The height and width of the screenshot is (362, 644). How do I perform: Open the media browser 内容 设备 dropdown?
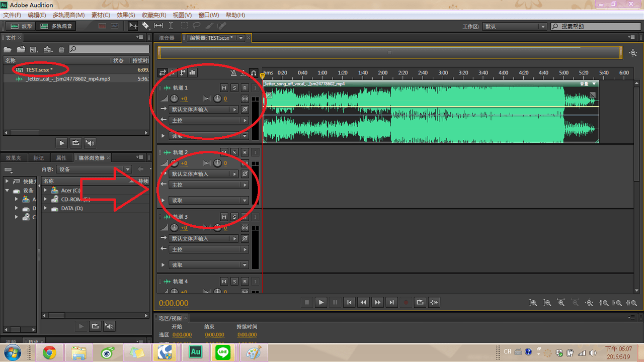[x=94, y=169]
